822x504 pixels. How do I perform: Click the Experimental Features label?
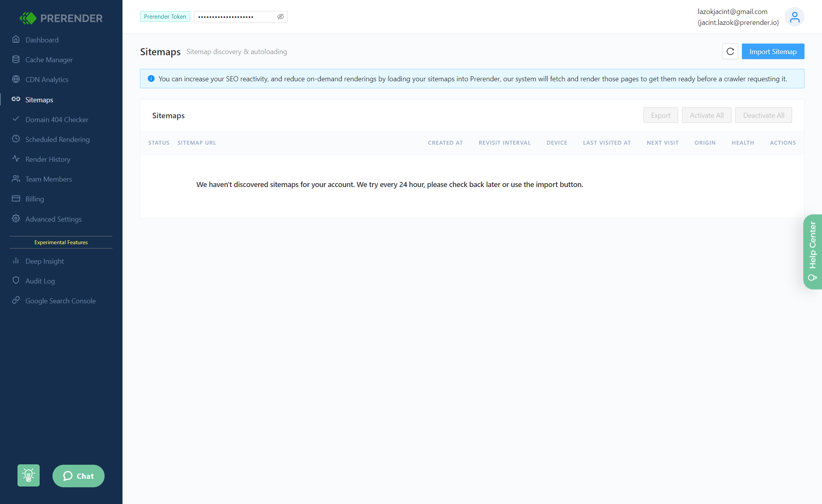tap(61, 242)
